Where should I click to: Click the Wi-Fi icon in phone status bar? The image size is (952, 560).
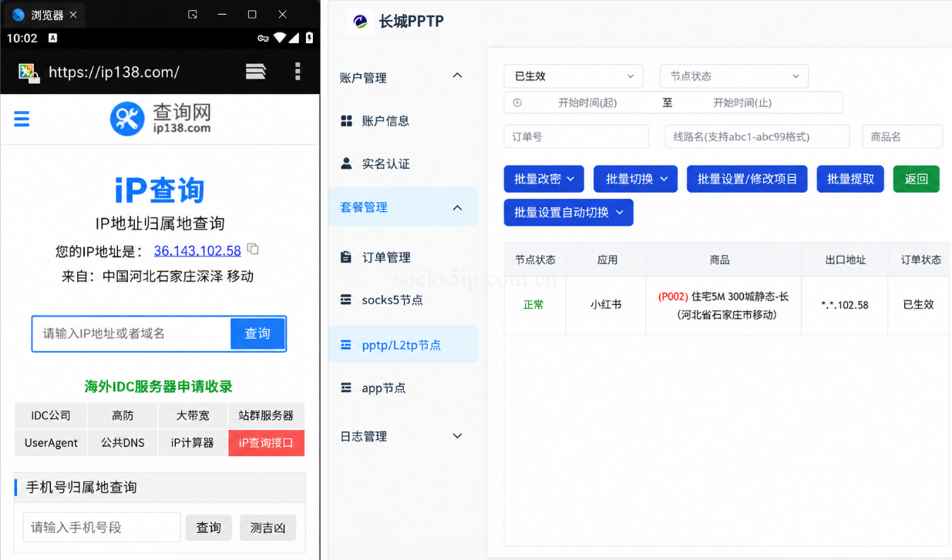point(280,38)
